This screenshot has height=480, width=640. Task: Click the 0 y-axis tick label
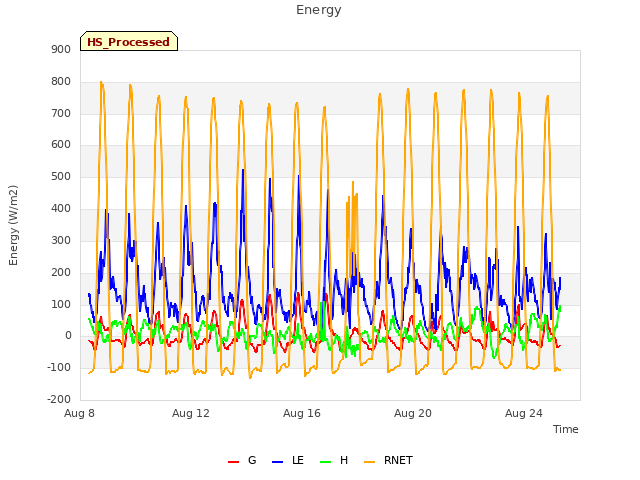point(68,336)
